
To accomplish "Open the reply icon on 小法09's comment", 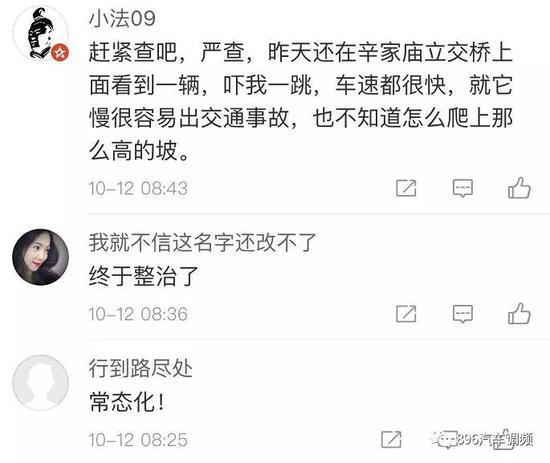I will [463, 188].
